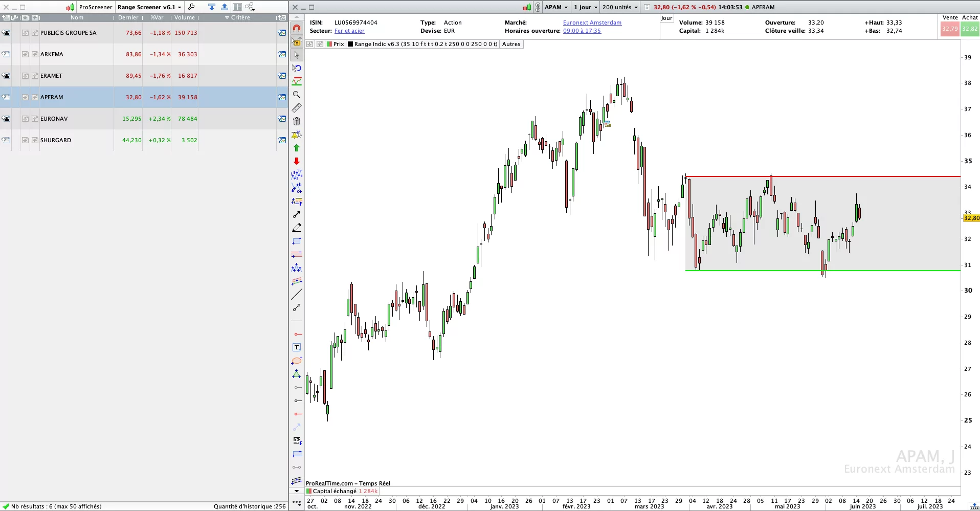
Task: Select the red down arrow tool
Action: [x=297, y=161]
